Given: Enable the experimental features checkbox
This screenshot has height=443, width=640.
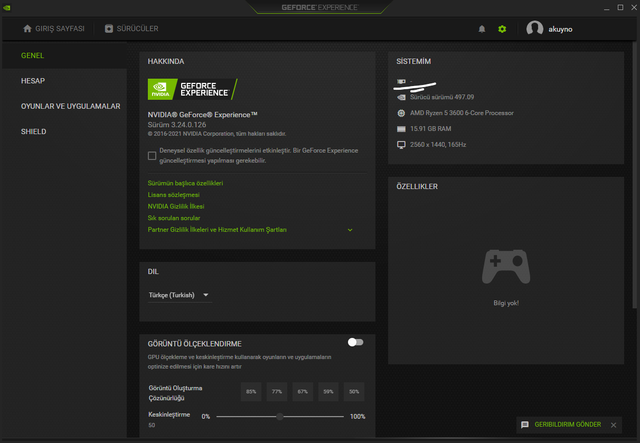Looking at the screenshot, I should pyautogui.click(x=152, y=155).
